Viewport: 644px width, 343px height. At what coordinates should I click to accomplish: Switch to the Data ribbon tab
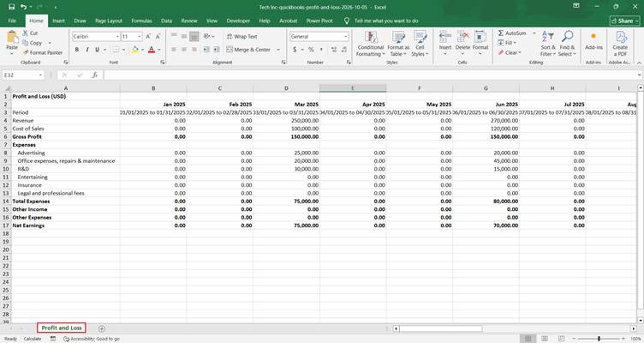[166, 21]
